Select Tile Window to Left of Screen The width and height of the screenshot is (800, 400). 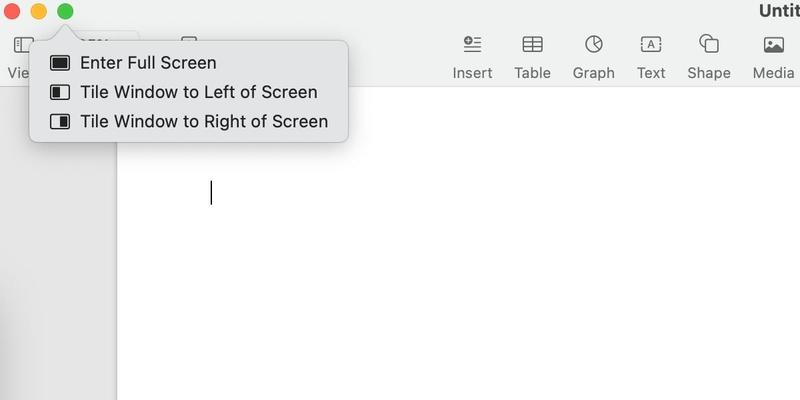[198, 92]
